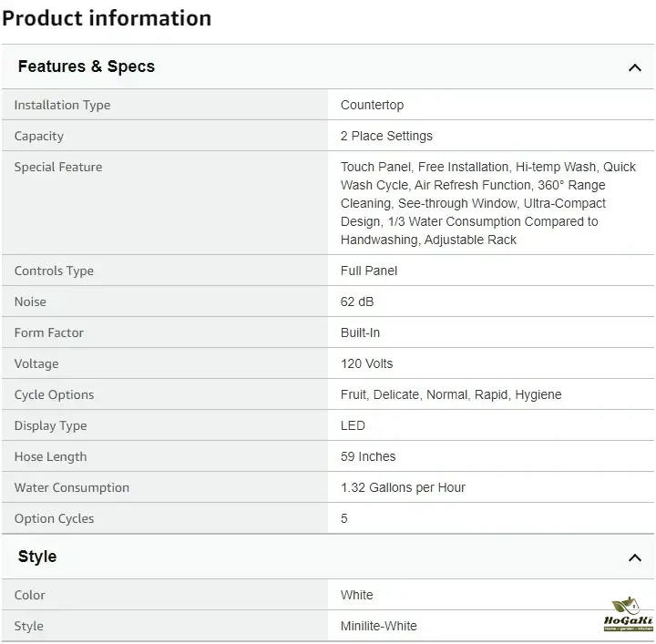Click the Cycle Options label

pyautogui.click(x=54, y=394)
